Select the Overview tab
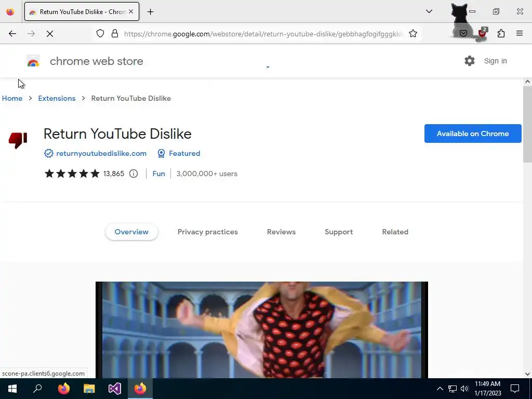The image size is (532, 399). click(x=131, y=232)
